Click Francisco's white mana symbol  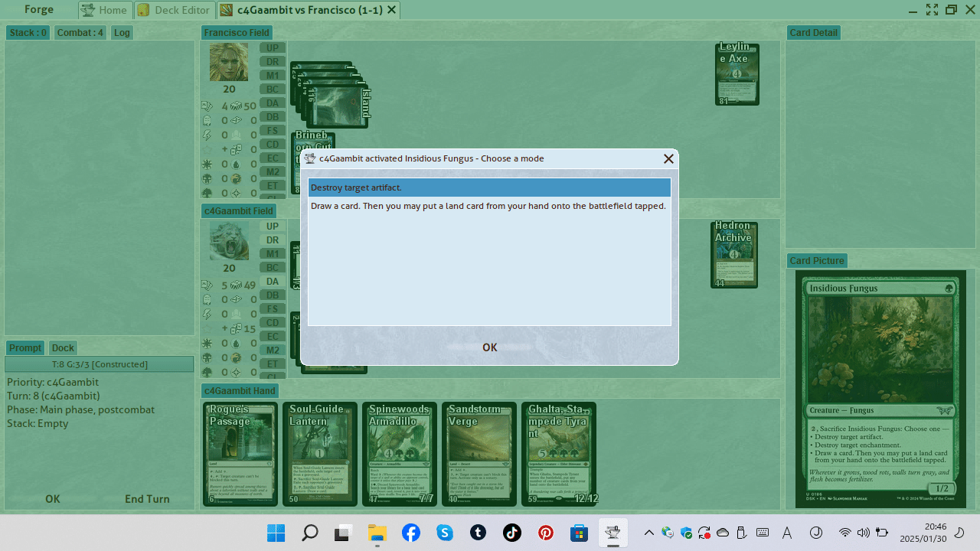pyautogui.click(x=207, y=164)
